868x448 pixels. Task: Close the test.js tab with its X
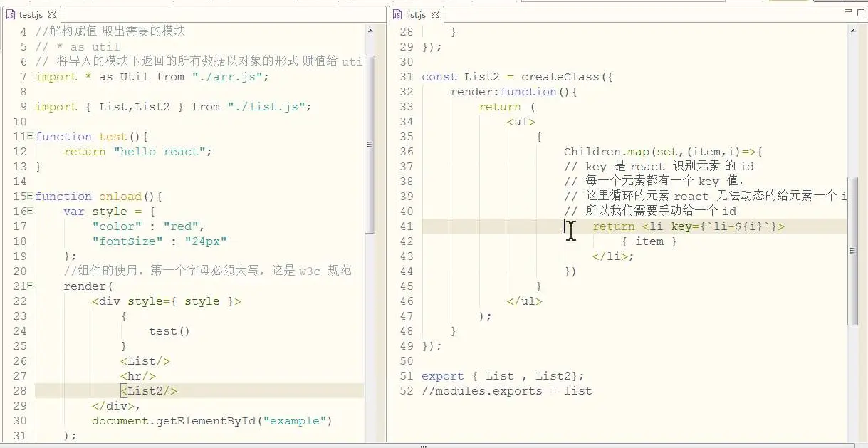click(52, 14)
